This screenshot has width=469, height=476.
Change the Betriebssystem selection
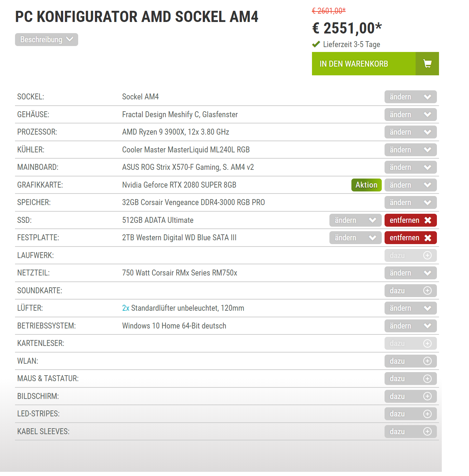pos(411,326)
